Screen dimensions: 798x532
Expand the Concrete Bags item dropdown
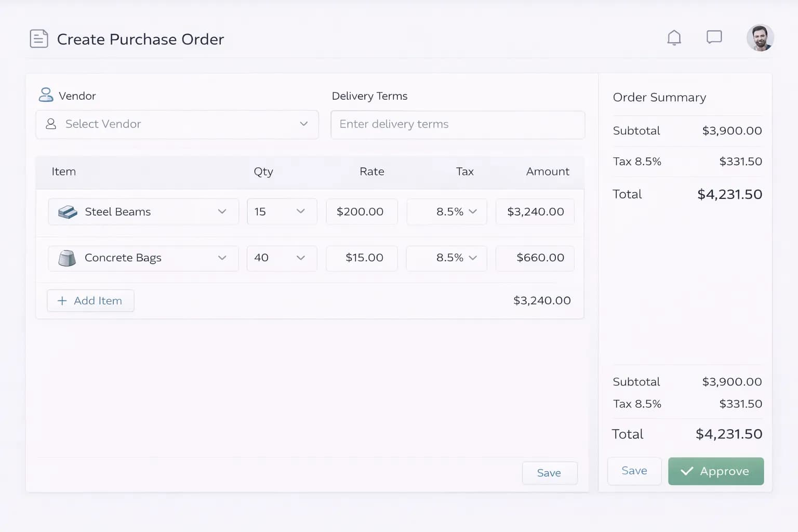[x=222, y=258]
